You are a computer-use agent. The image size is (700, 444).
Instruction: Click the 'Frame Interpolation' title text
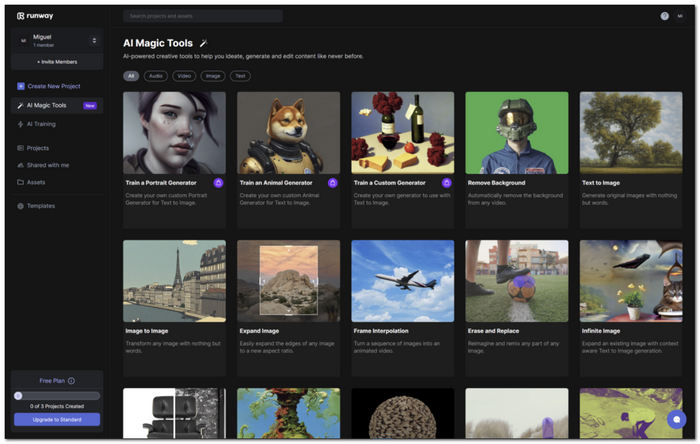[381, 331]
